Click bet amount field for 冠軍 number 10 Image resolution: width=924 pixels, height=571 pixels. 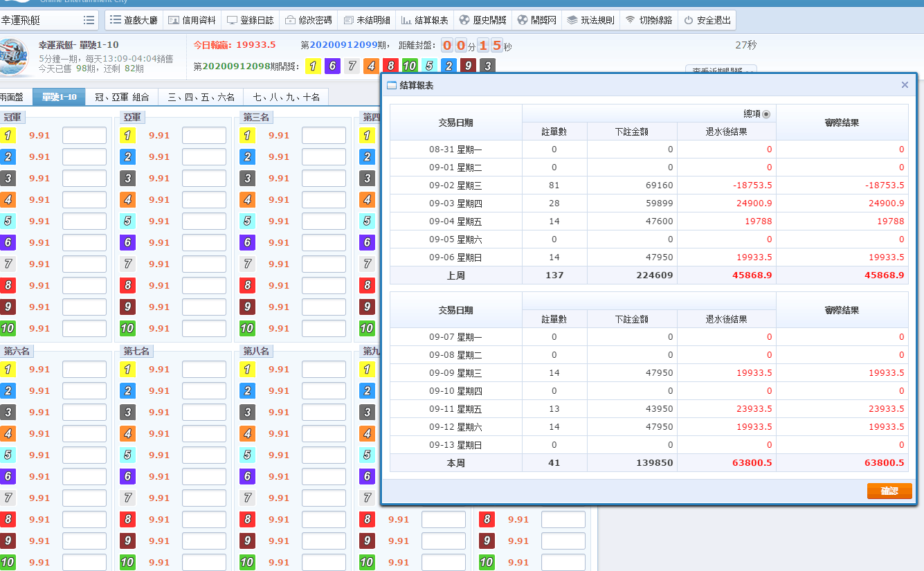pyautogui.click(x=84, y=329)
